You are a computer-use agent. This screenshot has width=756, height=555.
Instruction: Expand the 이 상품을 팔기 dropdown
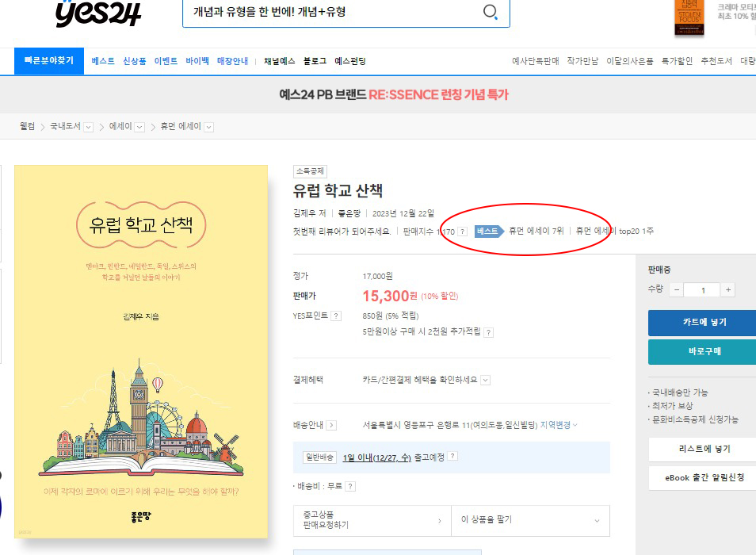[x=530, y=520]
